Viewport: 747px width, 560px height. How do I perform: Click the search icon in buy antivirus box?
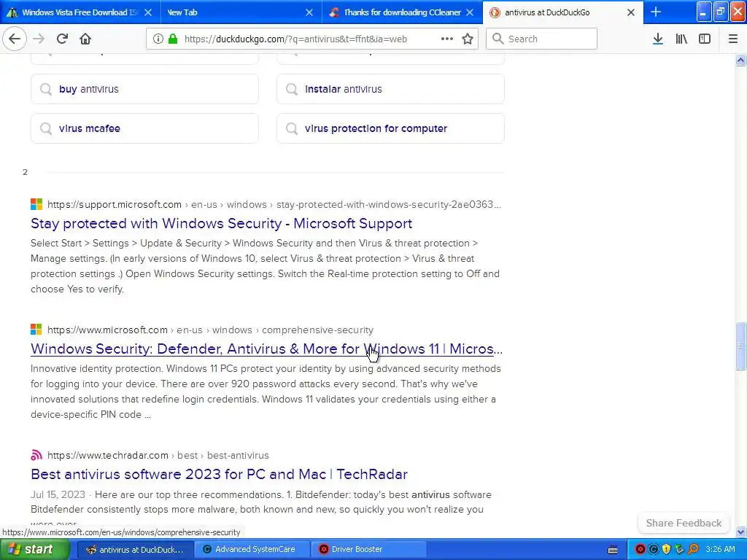(46, 89)
